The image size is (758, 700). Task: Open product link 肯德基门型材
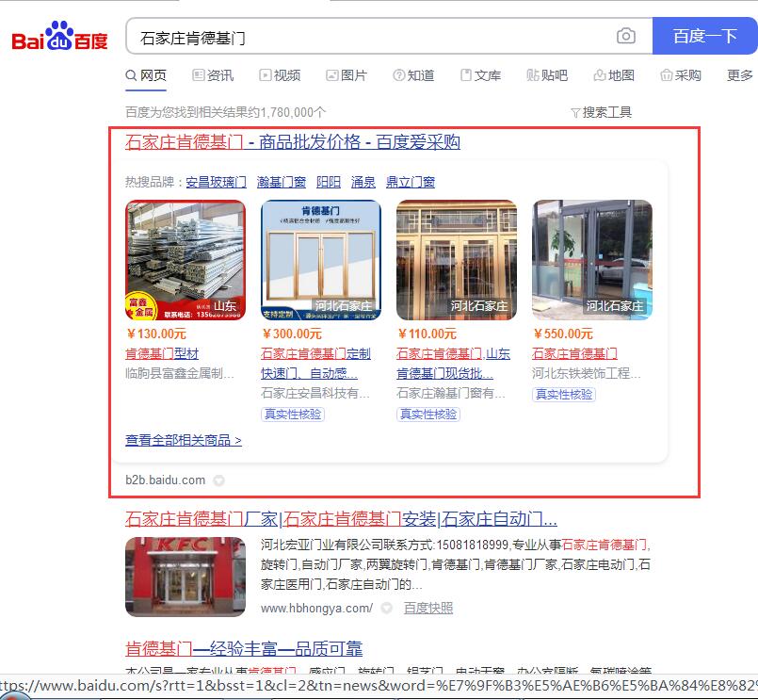pyautogui.click(x=162, y=353)
